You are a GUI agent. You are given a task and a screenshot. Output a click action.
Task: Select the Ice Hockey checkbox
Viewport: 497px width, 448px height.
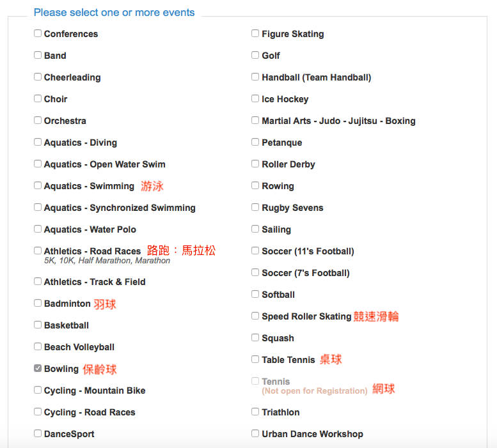click(x=255, y=98)
